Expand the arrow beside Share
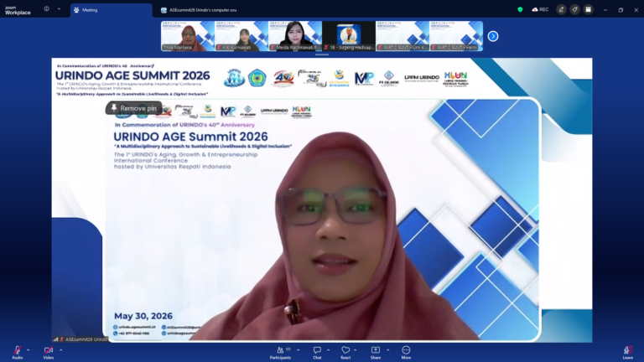Viewport: 644px width, 362px height. click(x=387, y=350)
